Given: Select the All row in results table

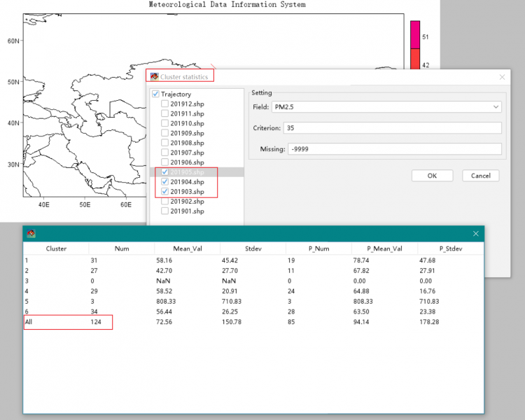Looking at the screenshot, I should (29, 321).
